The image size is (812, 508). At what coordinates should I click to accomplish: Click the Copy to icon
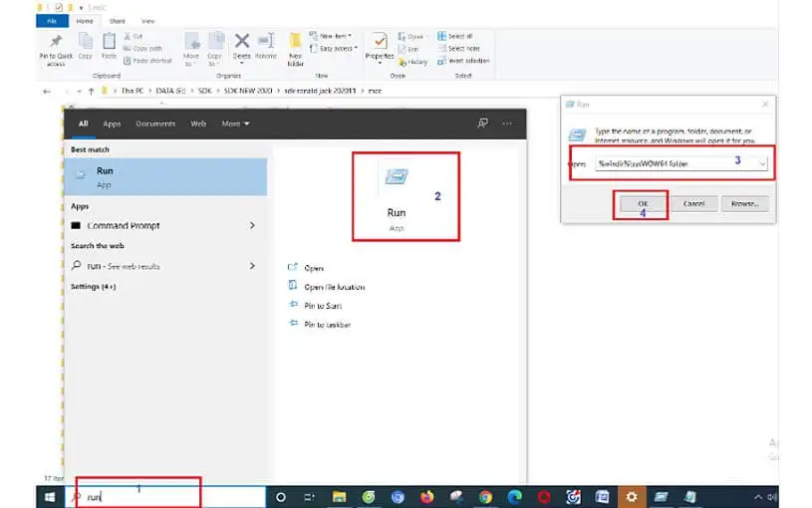pos(215,42)
